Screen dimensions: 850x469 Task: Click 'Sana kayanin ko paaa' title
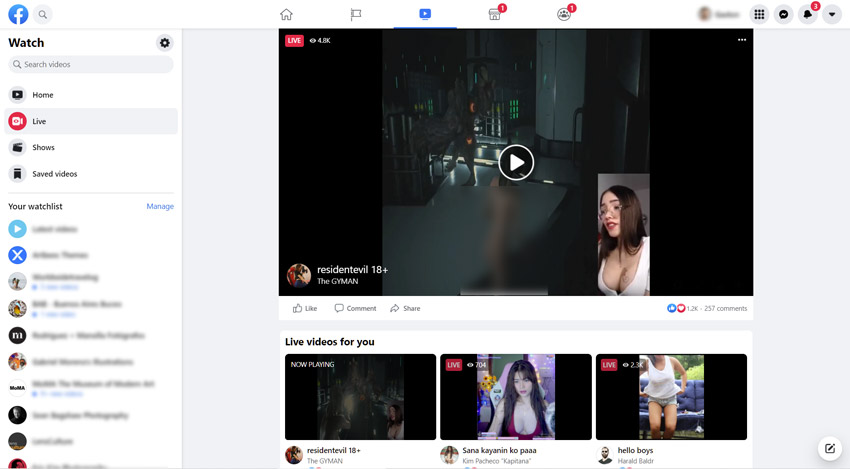pos(499,450)
